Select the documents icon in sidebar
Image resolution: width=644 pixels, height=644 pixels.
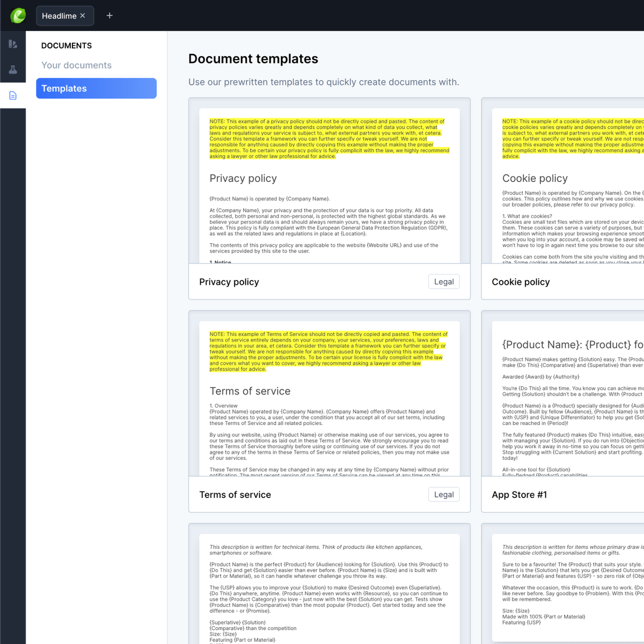click(x=13, y=96)
